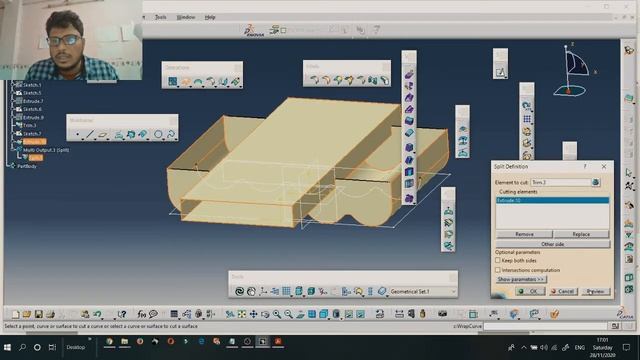The height and width of the screenshot is (360, 640).
Task: Click the Join icon in Operations toolbar
Action: tap(173, 81)
